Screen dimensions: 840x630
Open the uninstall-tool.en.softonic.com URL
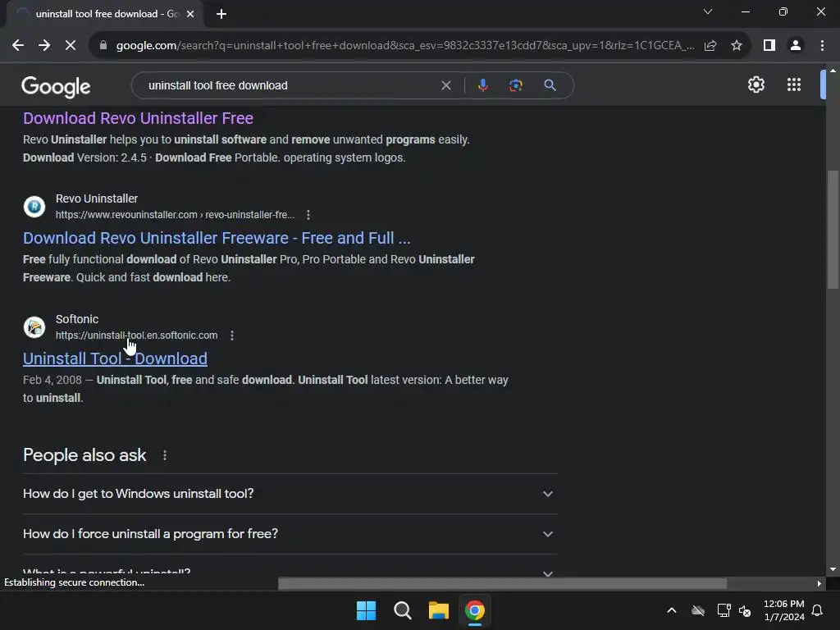point(137,336)
